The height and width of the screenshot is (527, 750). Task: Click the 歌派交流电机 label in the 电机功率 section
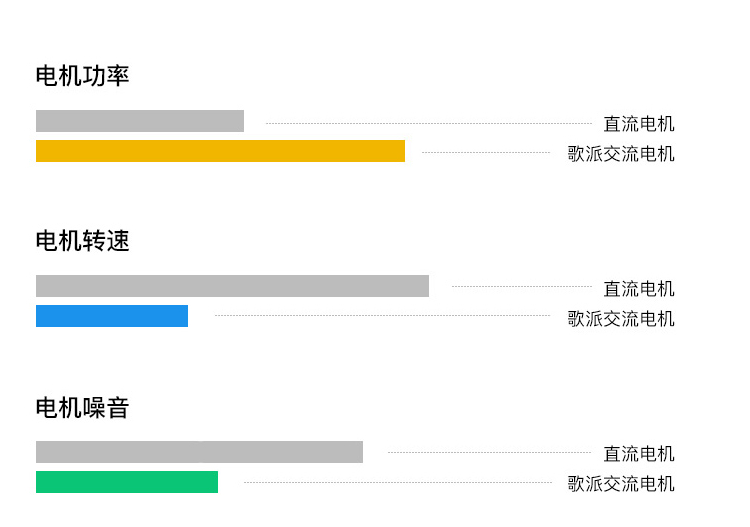621,154
